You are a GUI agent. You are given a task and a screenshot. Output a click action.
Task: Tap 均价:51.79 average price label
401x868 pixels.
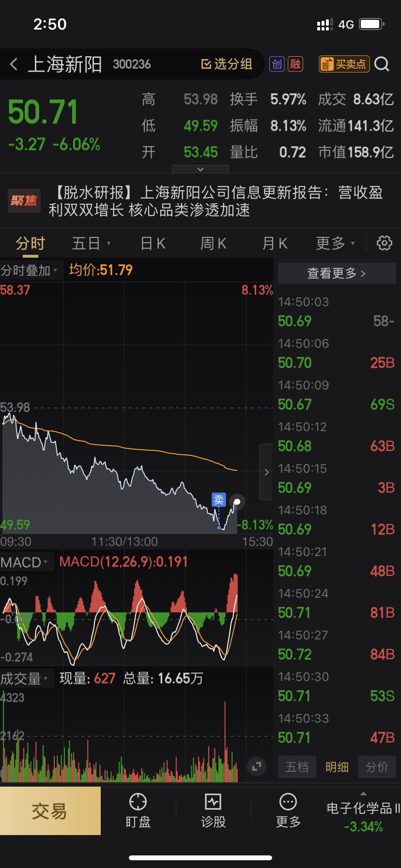101,270
